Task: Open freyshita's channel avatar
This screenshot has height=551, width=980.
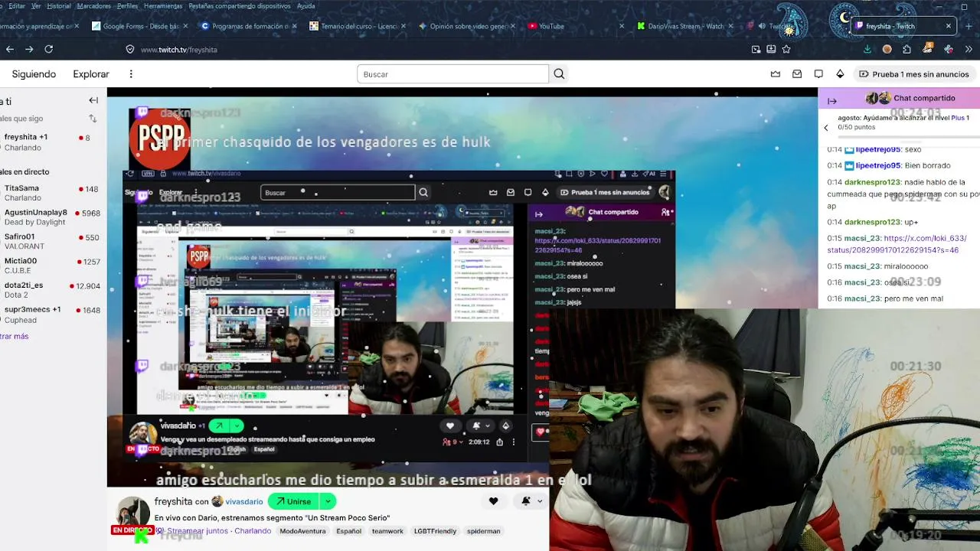Action: (132, 512)
